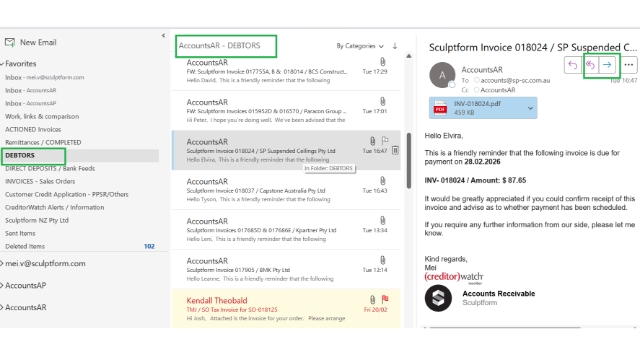Click the 102 Deleted Items count

[149, 247]
